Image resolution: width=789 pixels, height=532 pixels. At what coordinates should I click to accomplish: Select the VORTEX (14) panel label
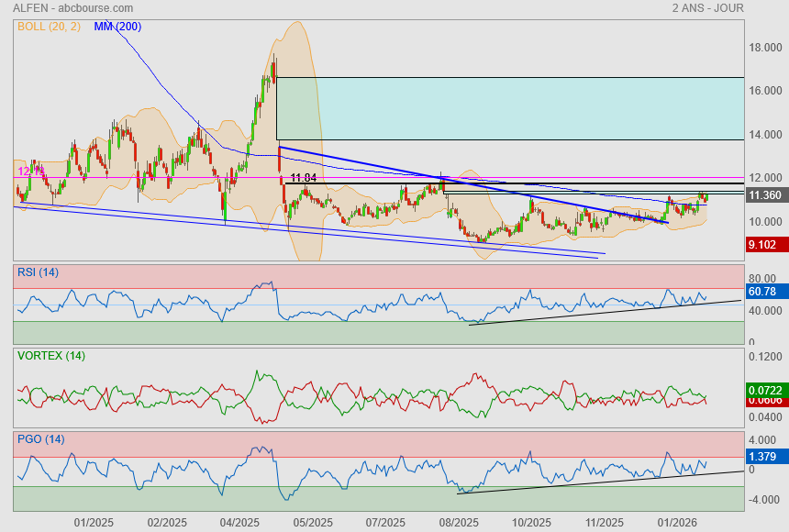pyautogui.click(x=50, y=355)
